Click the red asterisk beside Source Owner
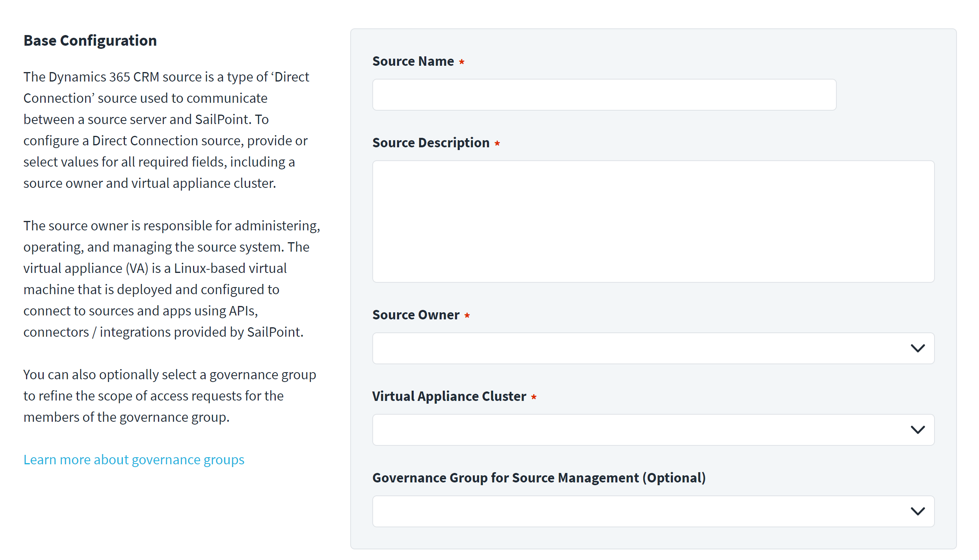Image resolution: width=979 pixels, height=560 pixels. [467, 315]
